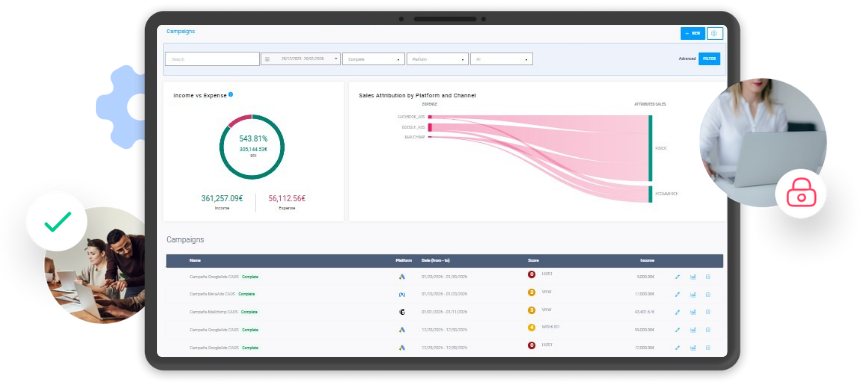861x386 pixels.
Task: Click trash icon in the MetaAds campaign row
Action: (x=708, y=294)
